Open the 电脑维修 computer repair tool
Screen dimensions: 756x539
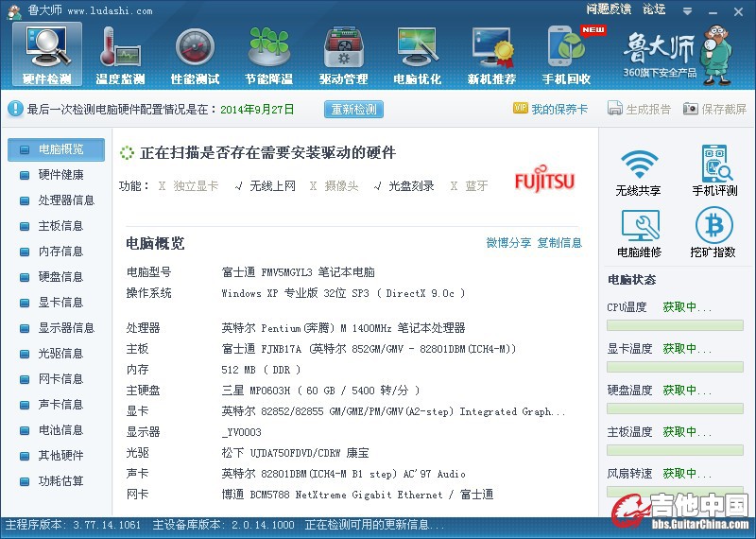point(640,234)
